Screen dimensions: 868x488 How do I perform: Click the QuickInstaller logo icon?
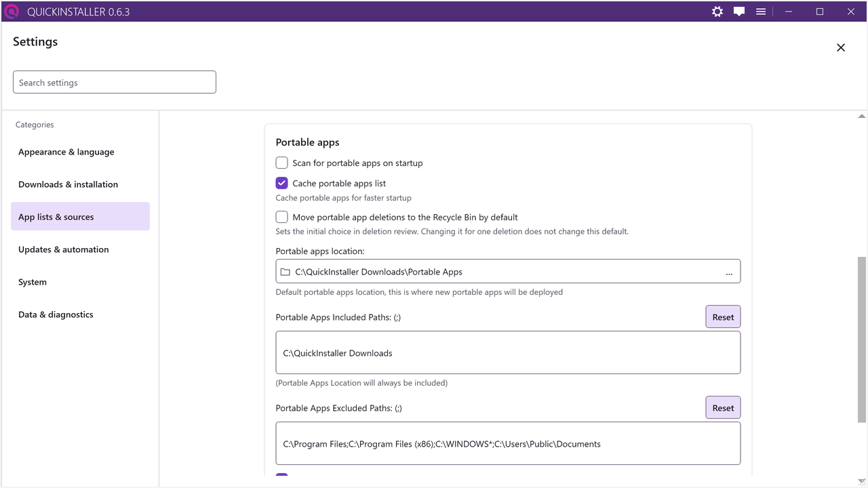point(12,12)
